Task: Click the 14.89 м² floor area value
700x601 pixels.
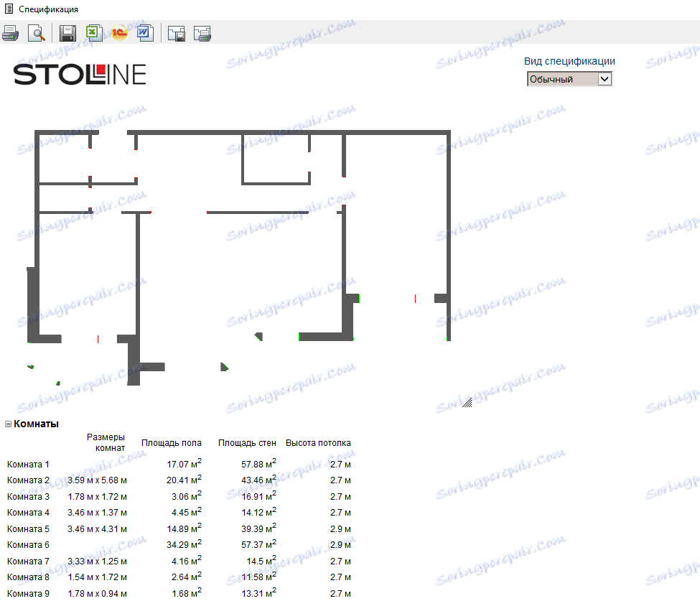Action: pyautogui.click(x=184, y=528)
